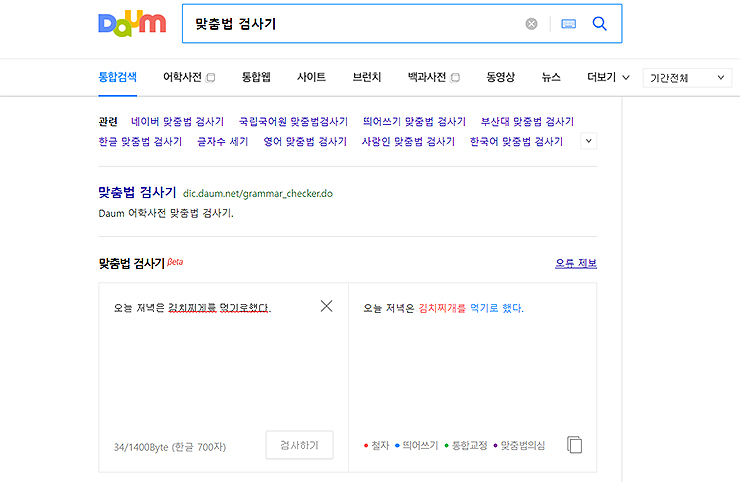Viewport: 740px width, 482px height.
Task: Open the on-screen keyboard icon
Action: 568,24
